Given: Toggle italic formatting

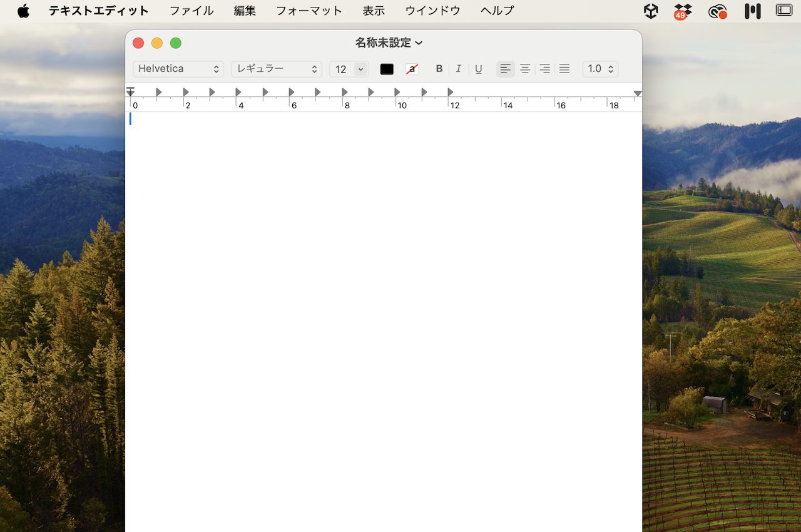Looking at the screenshot, I should point(459,69).
